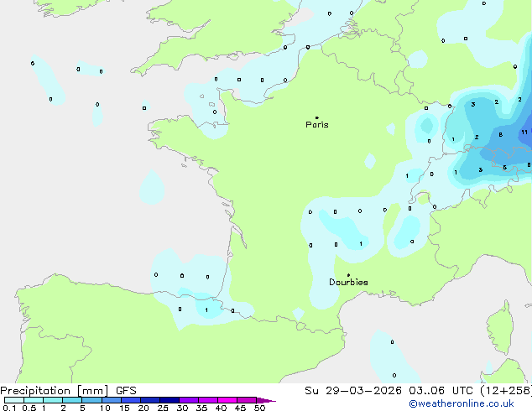Pick the 10–15 mm blue legend swatch
Image resolution: width=532 pixels, height=411 pixels.
click(x=112, y=400)
